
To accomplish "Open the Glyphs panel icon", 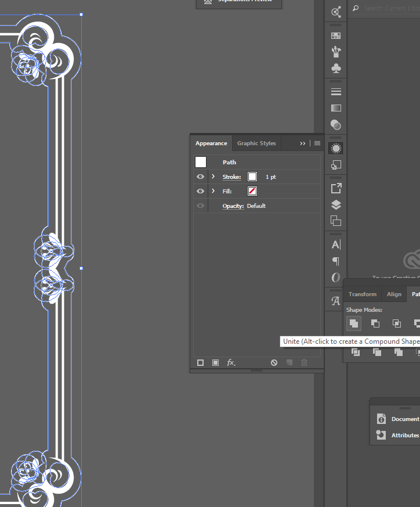I will [x=336, y=301].
